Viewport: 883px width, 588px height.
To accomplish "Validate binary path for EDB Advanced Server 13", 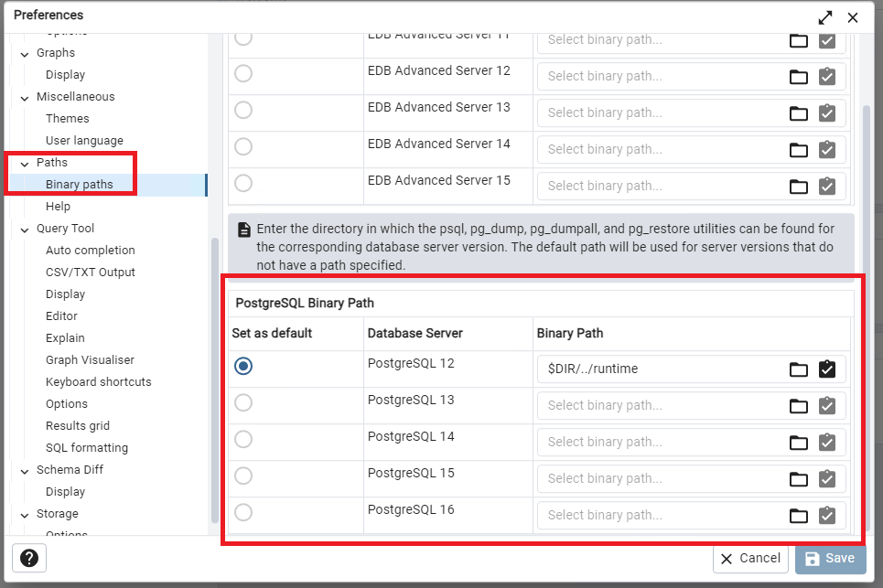I will pos(826,113).
